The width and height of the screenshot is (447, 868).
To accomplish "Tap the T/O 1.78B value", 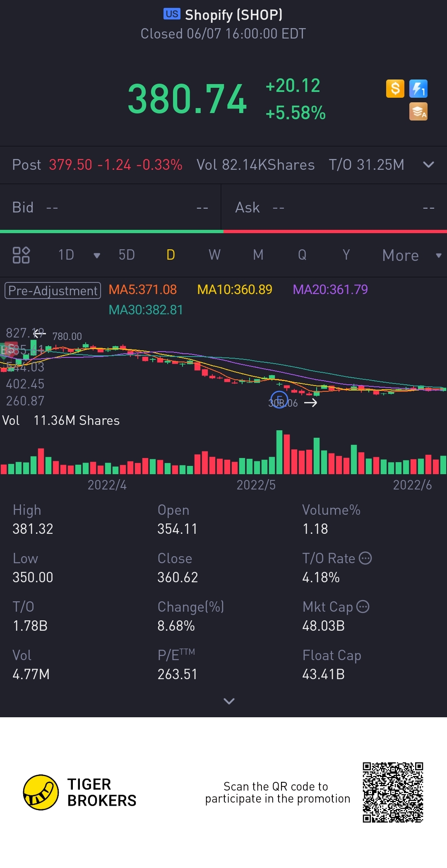I will click(x=30, y=626).
